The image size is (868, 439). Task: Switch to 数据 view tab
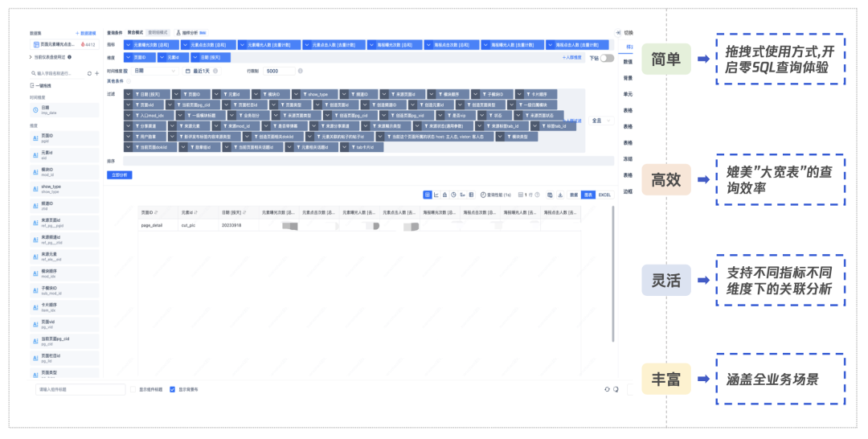pos(574,195)
